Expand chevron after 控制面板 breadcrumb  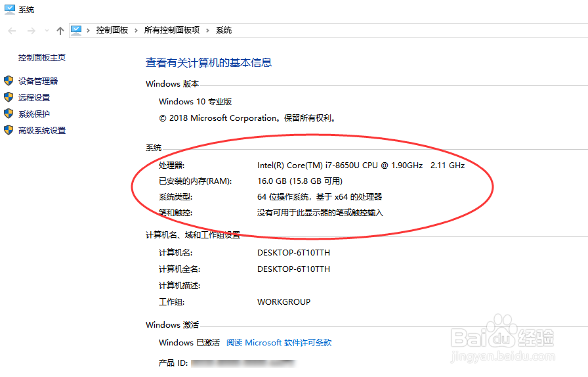[136, 30]
